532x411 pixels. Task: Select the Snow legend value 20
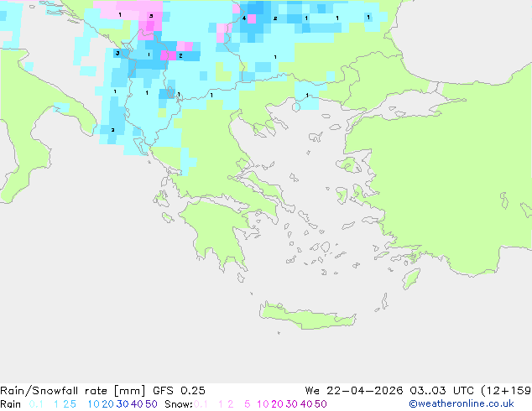pos(277,404)
